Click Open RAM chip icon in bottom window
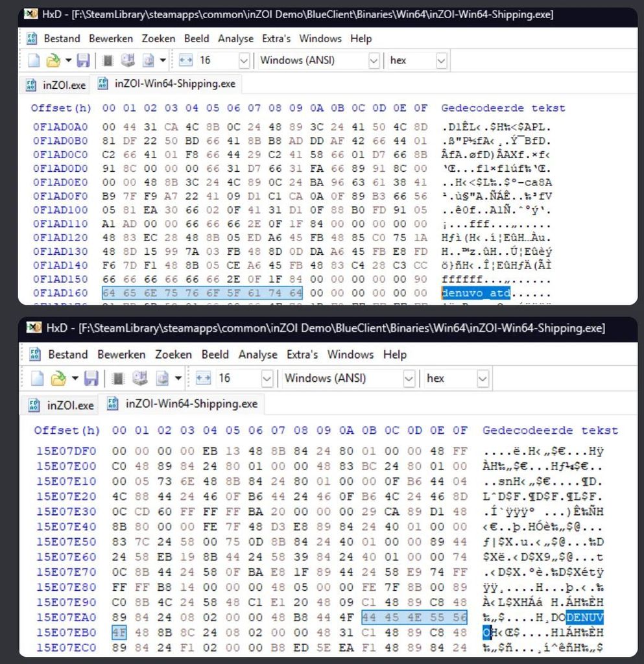 pyautogui.click(x=118, y=378)
